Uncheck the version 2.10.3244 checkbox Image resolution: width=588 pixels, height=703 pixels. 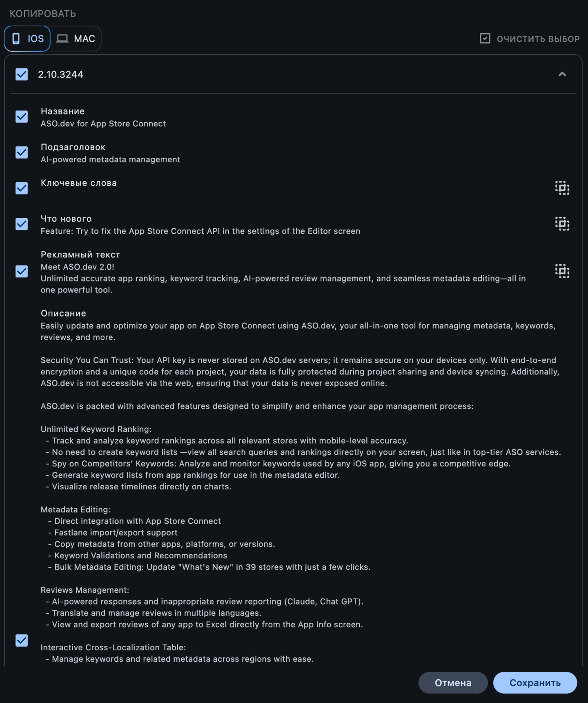[22, 74]
